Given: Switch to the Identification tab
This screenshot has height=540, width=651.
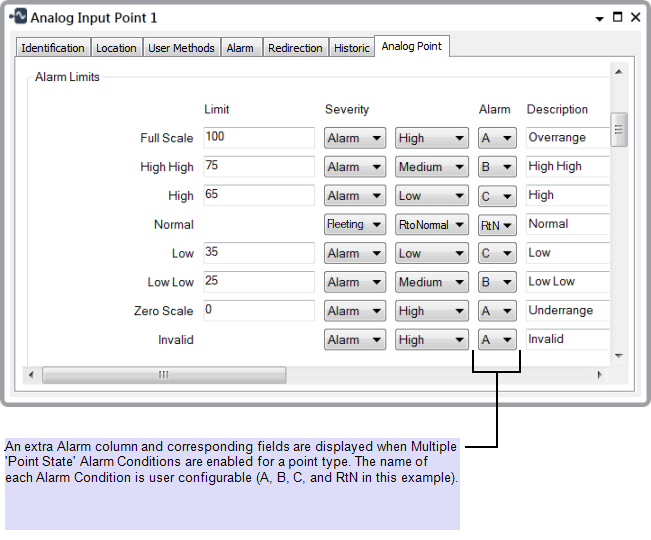Looking at the screenshot, I should pyautogui.click(x=53, y=48).
